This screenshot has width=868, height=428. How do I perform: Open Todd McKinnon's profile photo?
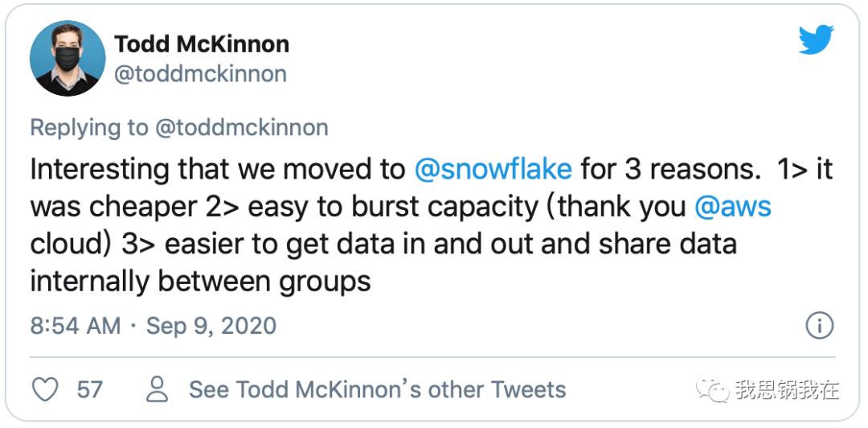click(68, 58)
